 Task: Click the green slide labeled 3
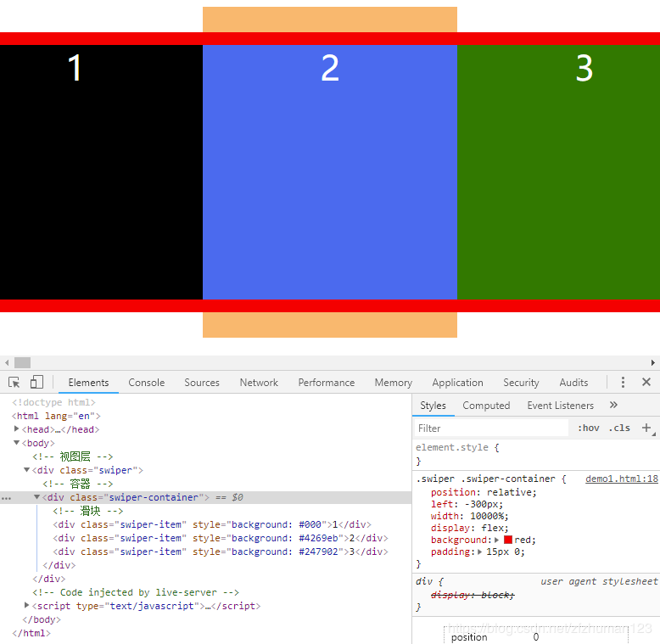(558, 172)
